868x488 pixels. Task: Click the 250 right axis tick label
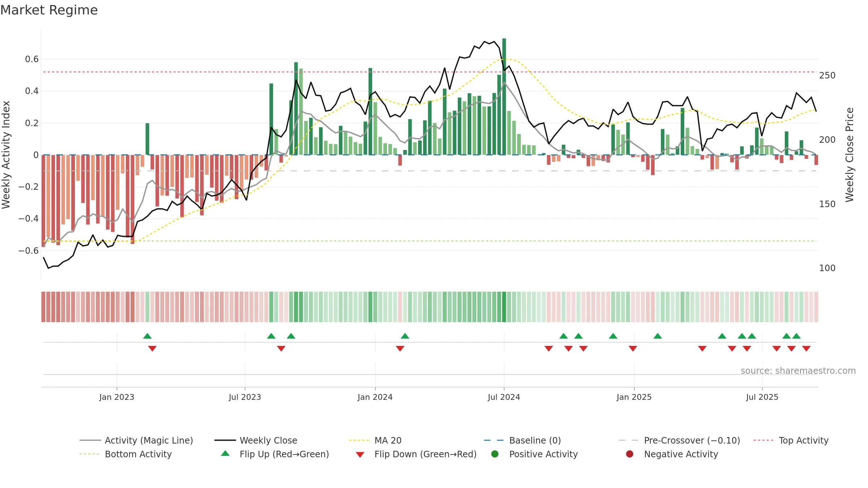pyautogui.click(x=827, y=76)
